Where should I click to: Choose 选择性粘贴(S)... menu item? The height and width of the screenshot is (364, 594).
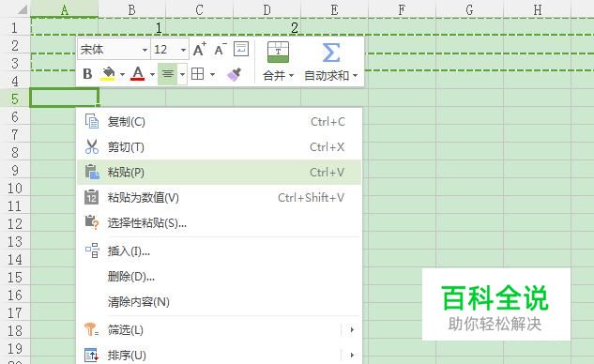tap(219, 222)
